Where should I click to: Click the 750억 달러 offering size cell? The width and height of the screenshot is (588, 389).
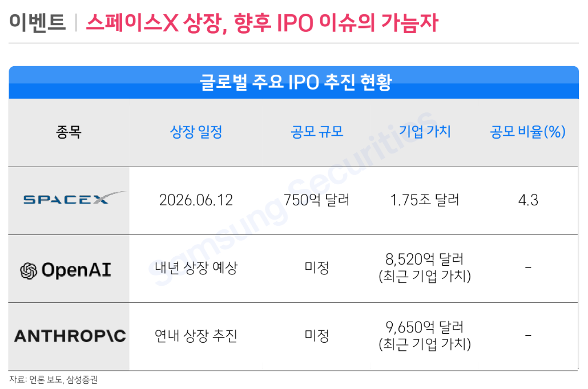316,200
